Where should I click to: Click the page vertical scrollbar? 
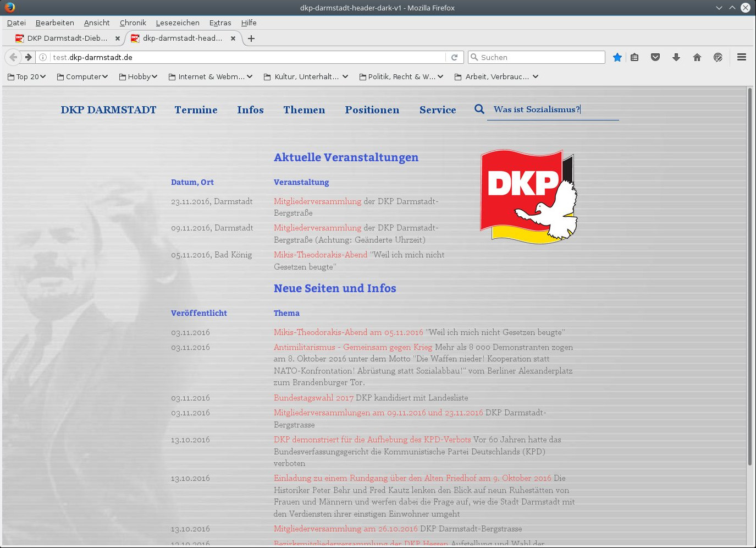749,275
